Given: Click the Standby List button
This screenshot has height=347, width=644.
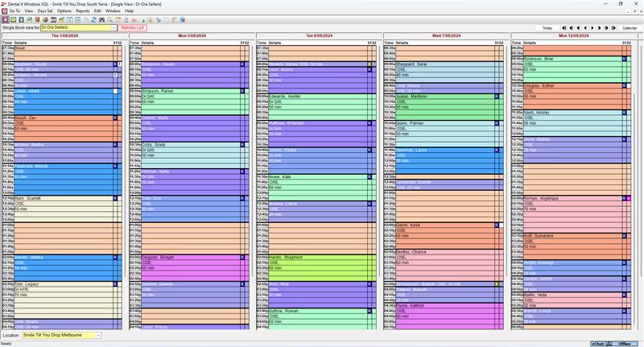Looking at the screenshot, I should (x=132, y=27).
